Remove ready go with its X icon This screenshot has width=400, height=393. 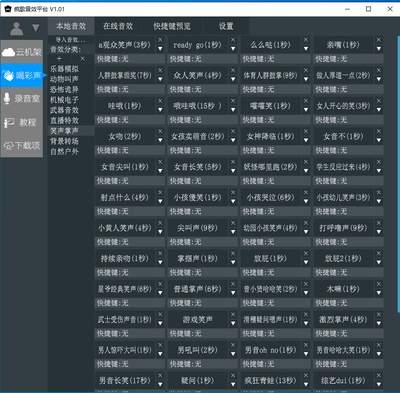[x=233, y=40]
